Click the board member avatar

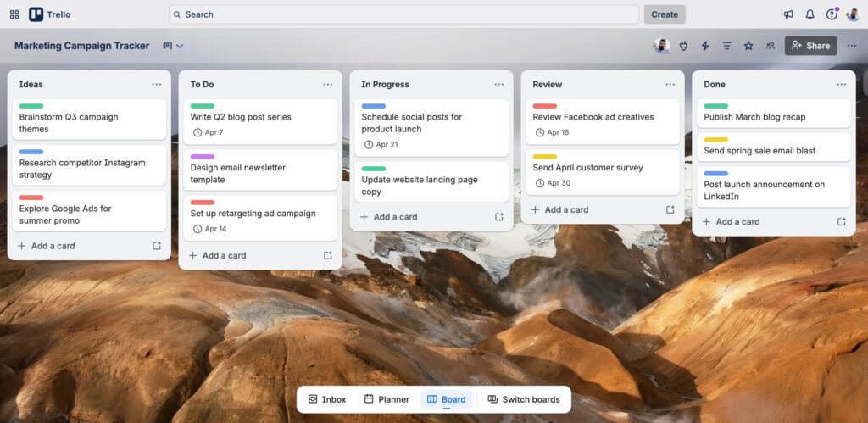click(661, 46)
